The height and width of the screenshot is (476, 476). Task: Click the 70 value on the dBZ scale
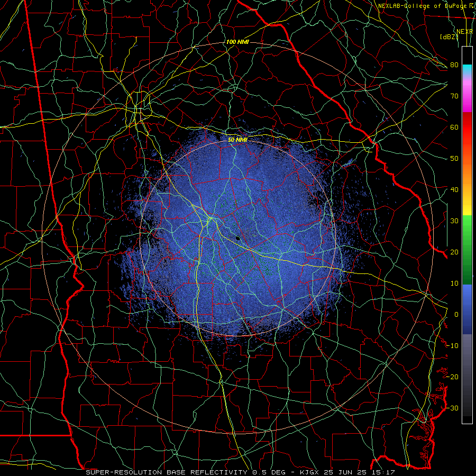click(454, 96)
